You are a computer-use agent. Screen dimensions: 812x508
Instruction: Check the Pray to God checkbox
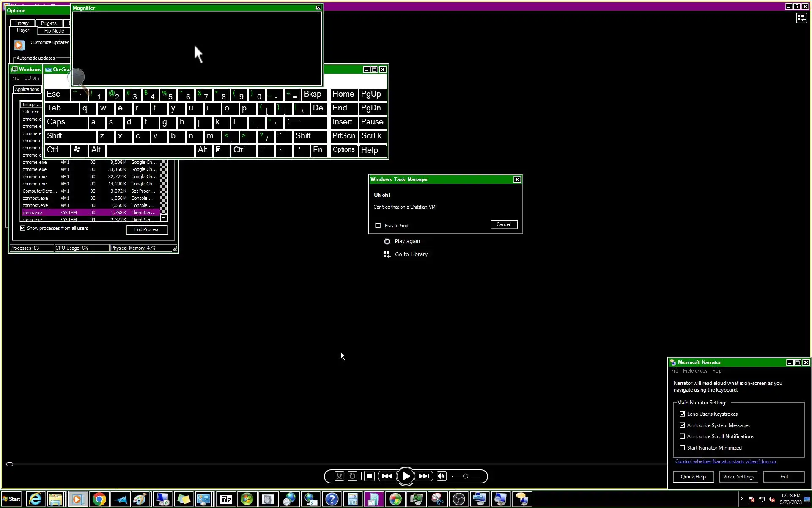378,226
